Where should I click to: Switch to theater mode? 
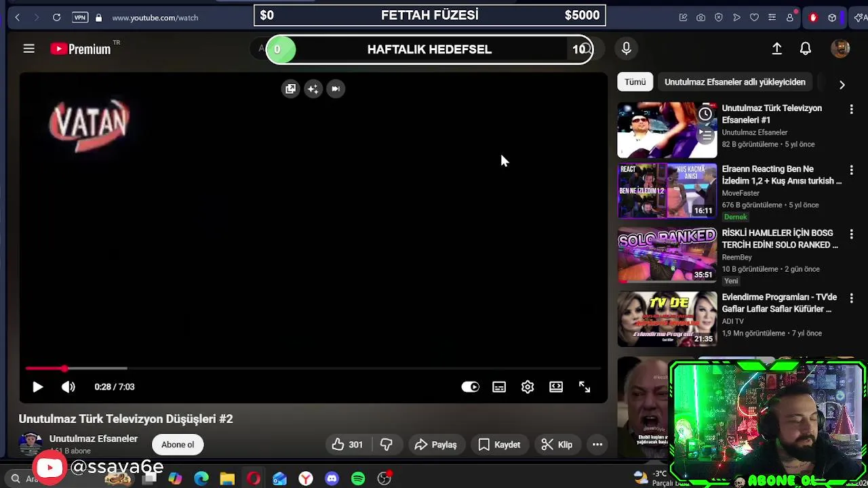pos(556,387)
